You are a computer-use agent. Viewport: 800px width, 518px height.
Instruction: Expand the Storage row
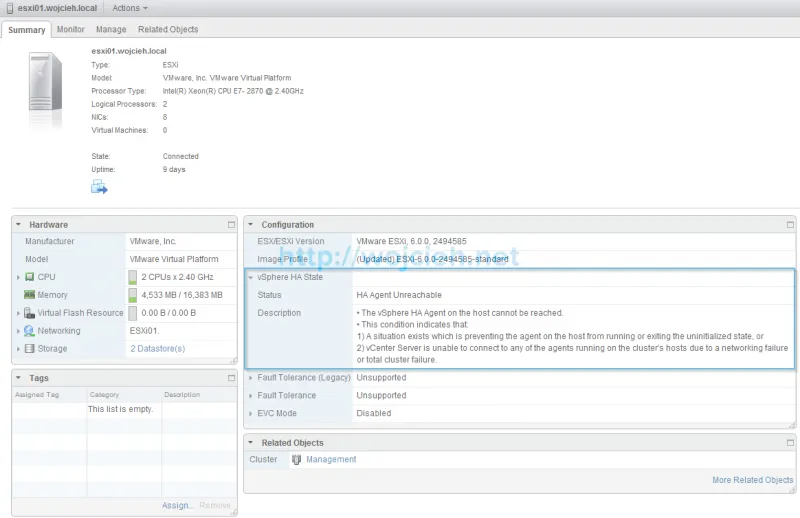pyautogui.click(x=18, y=349)
